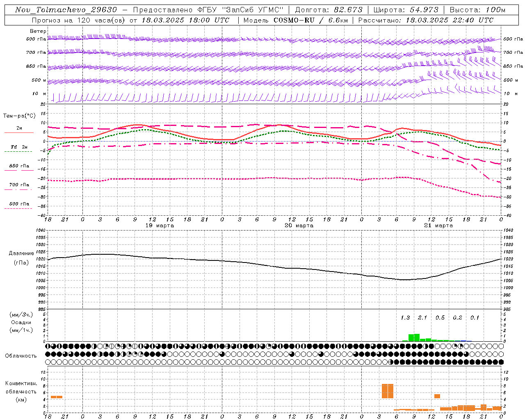Viewport: 525px width, 420px height.
Task: Click the '21 марта' date label
Action: click(x=438, y=226)
